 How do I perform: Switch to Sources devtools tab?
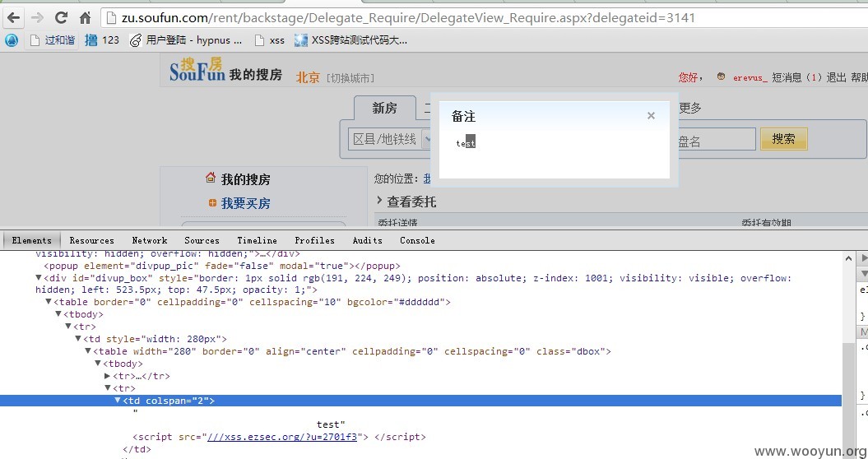pos(202,240)
